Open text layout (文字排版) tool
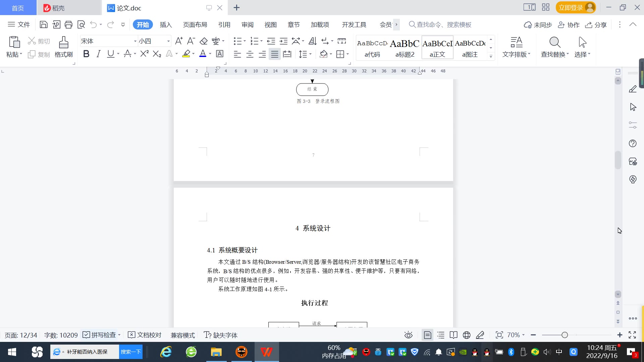 516,47
